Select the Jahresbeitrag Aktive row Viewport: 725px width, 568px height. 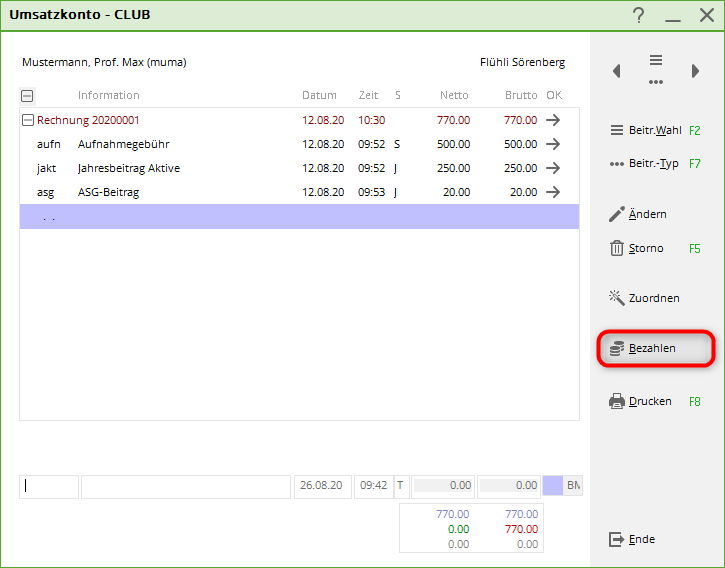pyautogui.click(x=128, y=168)
